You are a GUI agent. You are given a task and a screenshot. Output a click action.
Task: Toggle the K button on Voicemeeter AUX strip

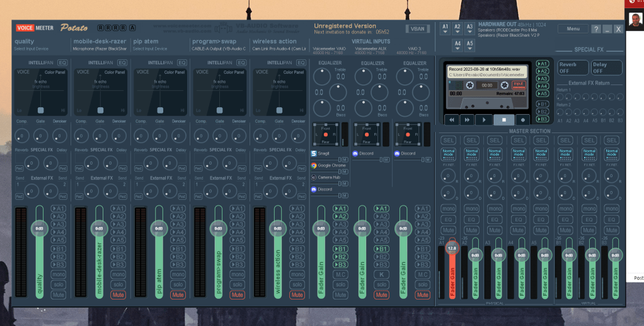382,274
